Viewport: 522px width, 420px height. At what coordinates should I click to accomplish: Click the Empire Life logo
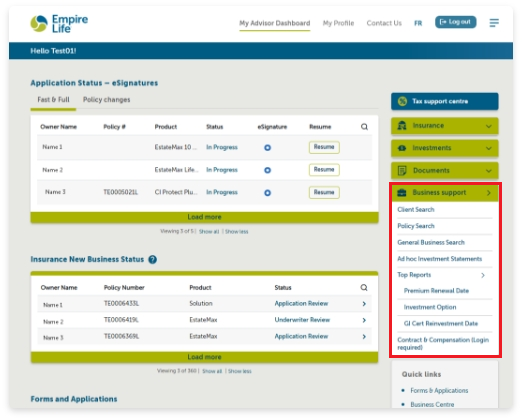[59, 24]
